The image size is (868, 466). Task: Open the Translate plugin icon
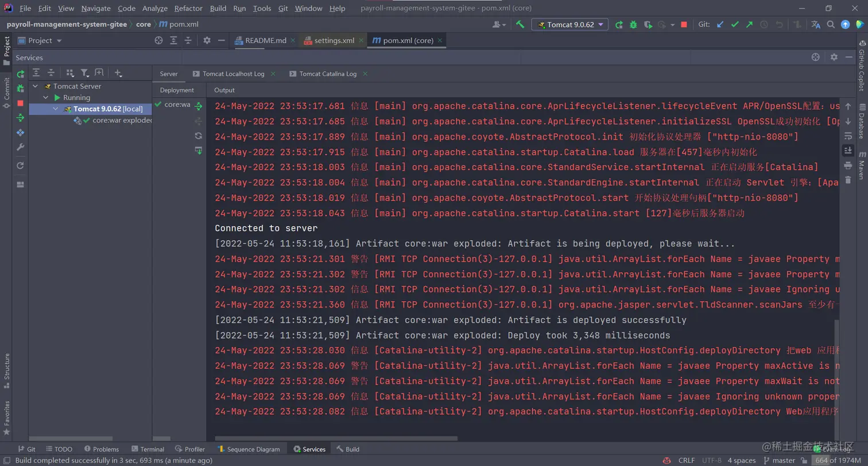[x=816, y=25]
